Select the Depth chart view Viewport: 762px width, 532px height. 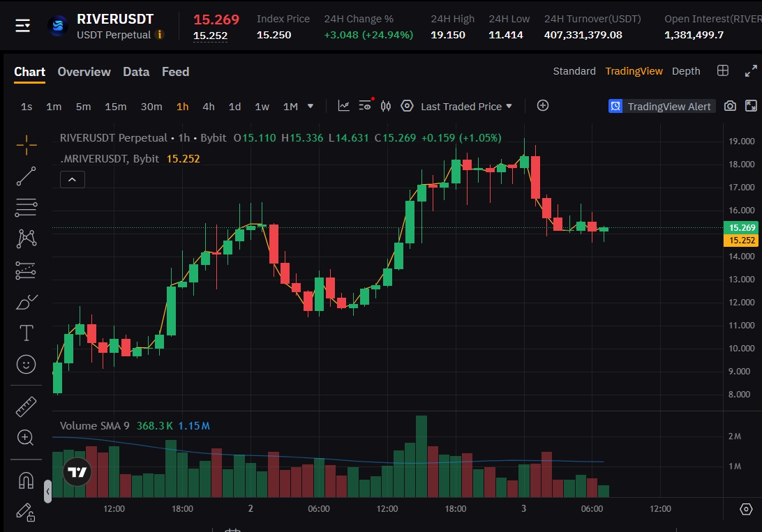[686, 71]
